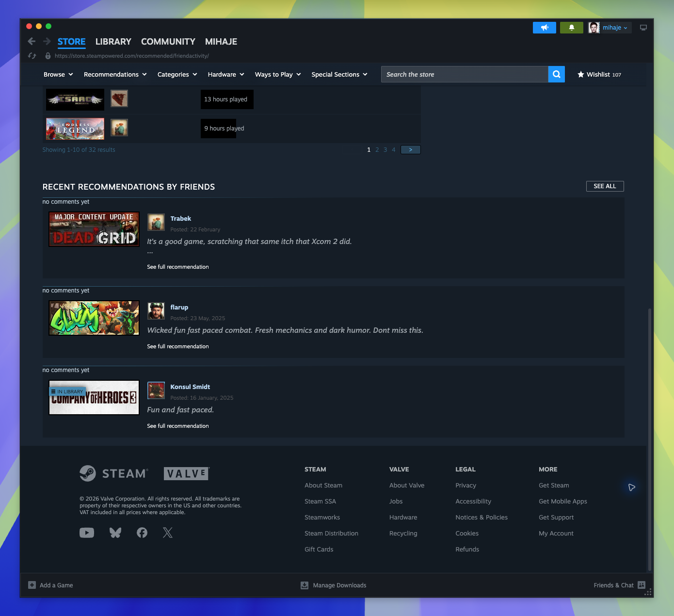Click the page vertical scrollbar
674x616 pixels.
(650, 439)
